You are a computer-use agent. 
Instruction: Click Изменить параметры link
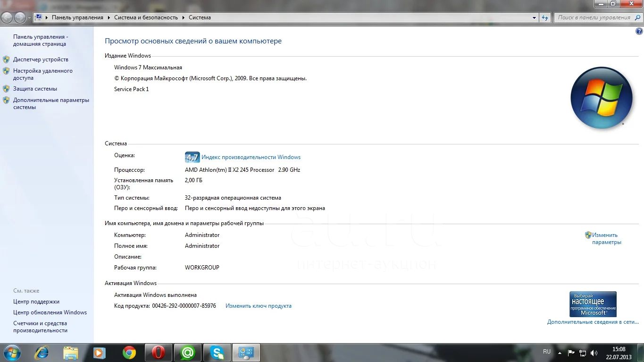[606, 238]
